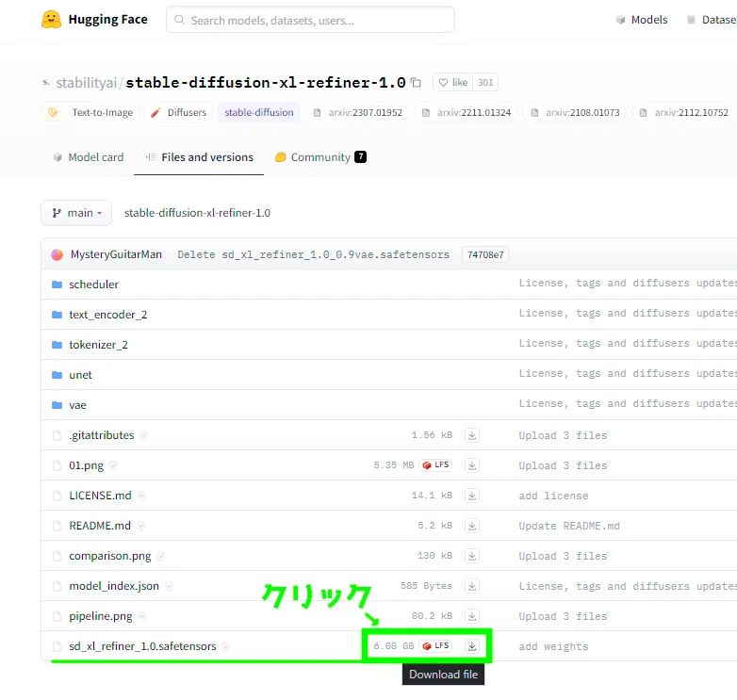Click the Text-to-Image tag

pyautogui.click(x=90, y=113)
